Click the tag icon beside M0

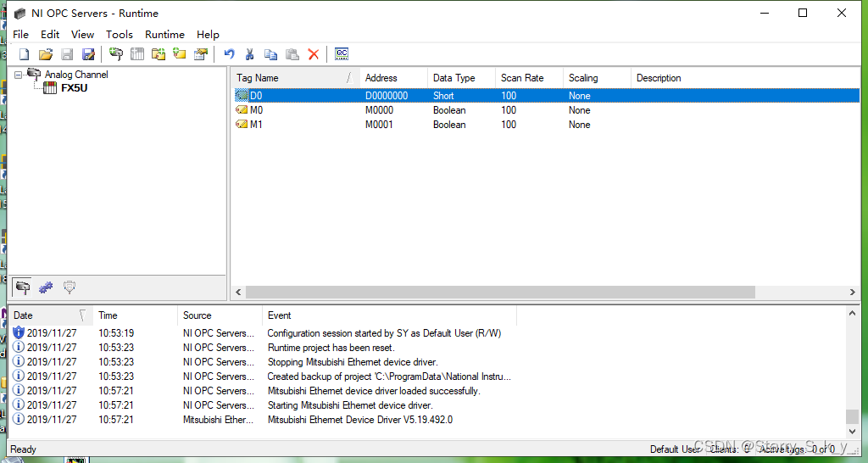point(242,109)
